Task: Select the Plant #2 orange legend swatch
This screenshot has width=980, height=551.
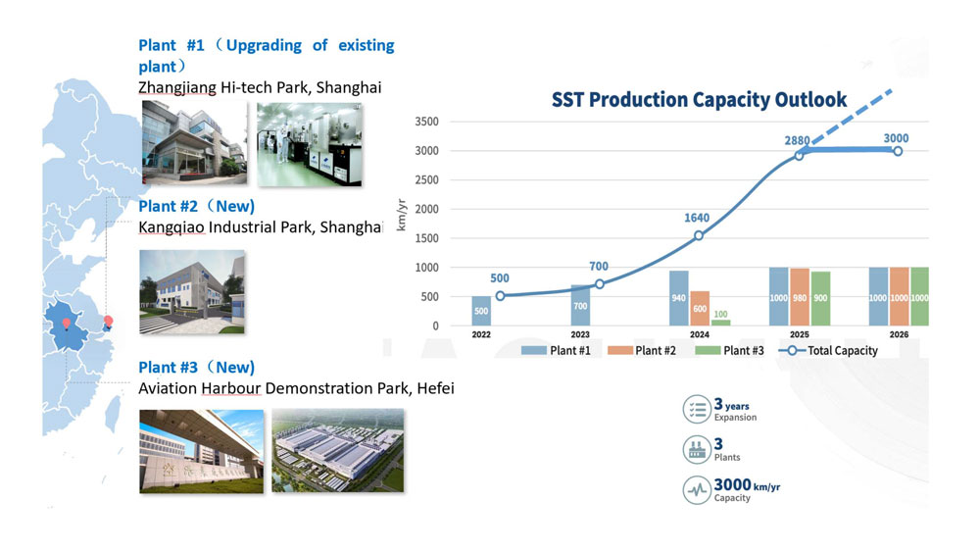Action: point(620,351)
